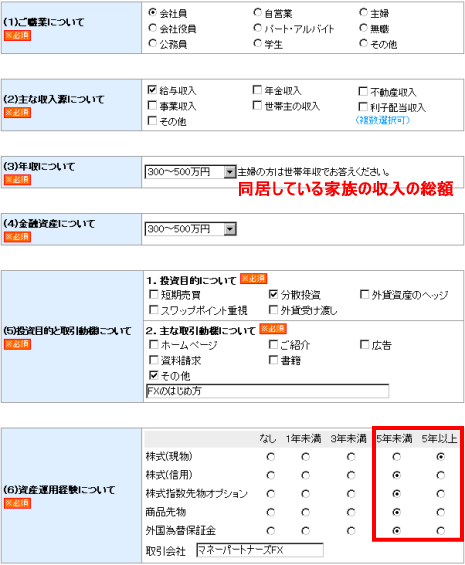Choose 3年未満 for 外国為替保証金

coord(351,531)
